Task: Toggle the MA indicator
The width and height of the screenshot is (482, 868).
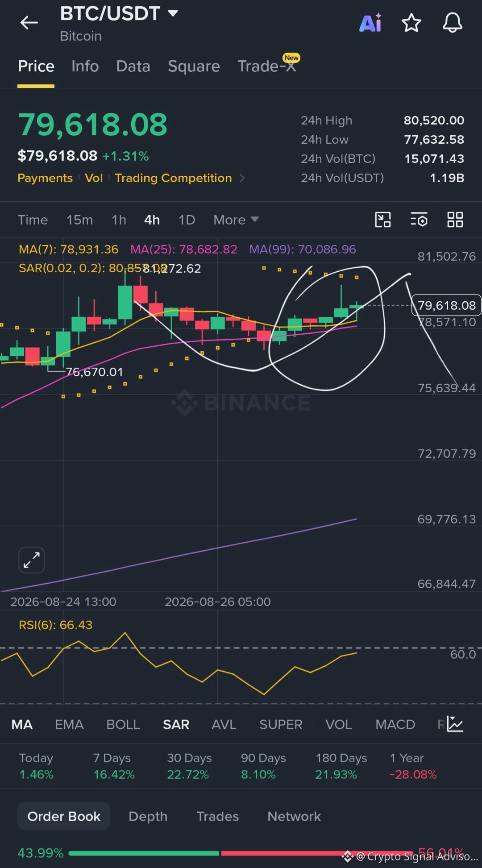Action: coord(22,724)
